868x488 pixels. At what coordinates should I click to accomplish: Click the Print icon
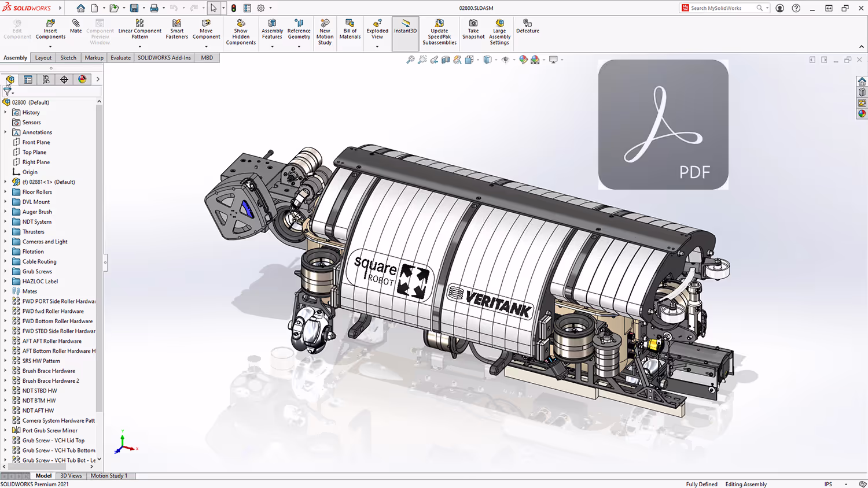click(154, 8)
